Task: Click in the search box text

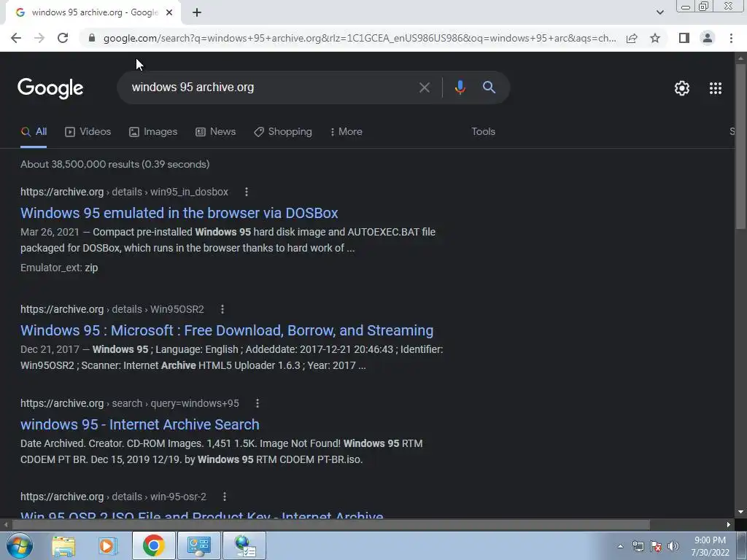Action: click(x=193, y=87)
